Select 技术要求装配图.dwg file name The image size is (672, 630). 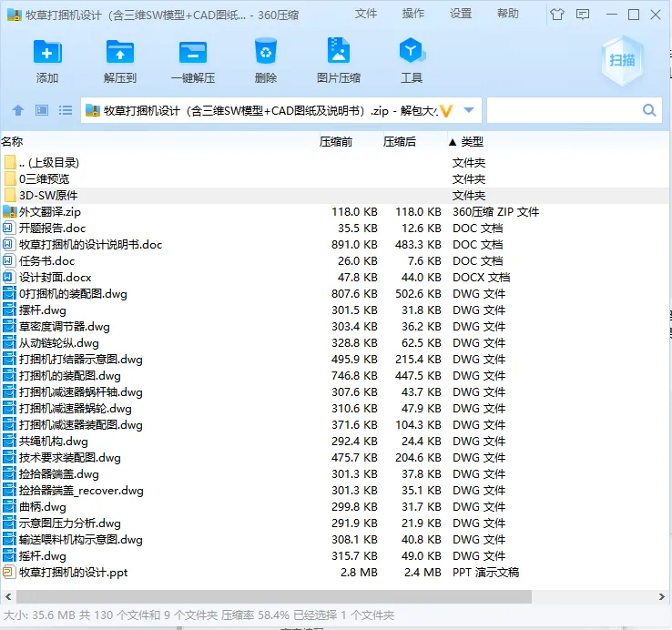coord(70,458)
